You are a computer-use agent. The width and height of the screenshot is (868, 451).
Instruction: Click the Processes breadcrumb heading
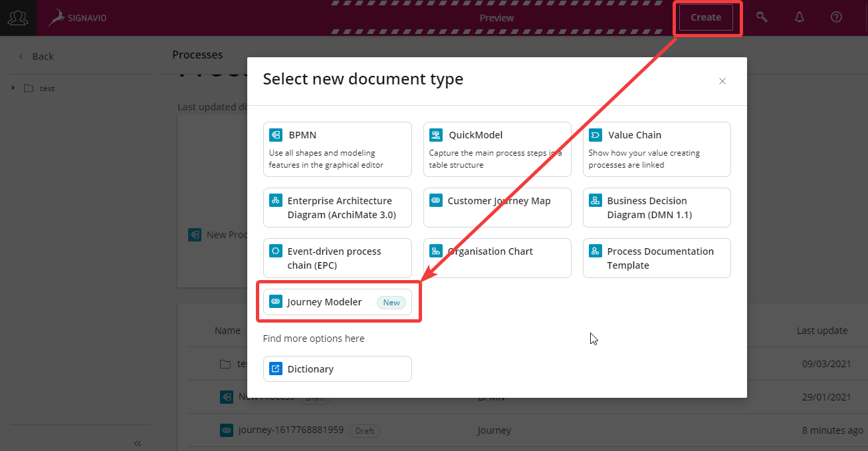[x=197, y=55]
